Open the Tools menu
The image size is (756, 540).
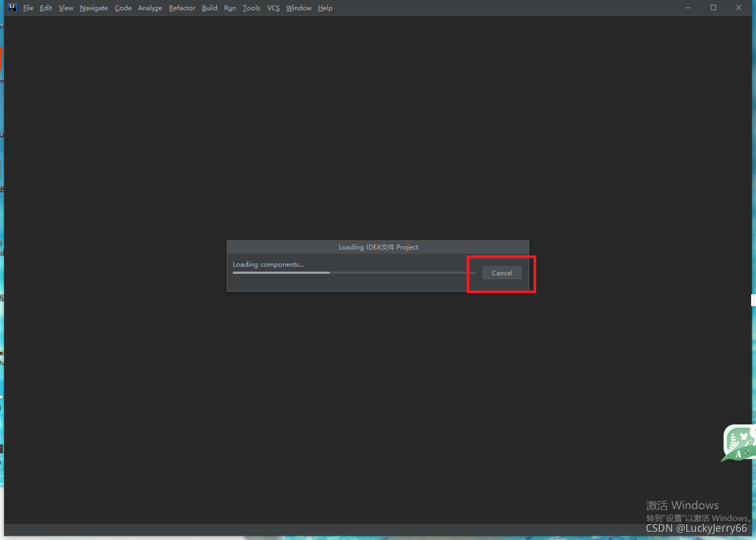click(252, 8)
